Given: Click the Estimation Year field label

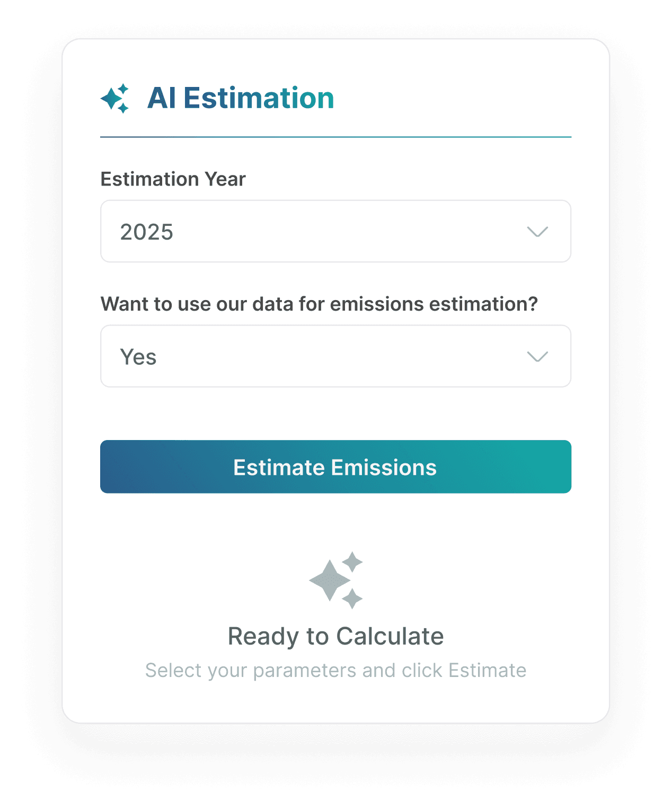Looking at the screenshot, I should (173, 179).
